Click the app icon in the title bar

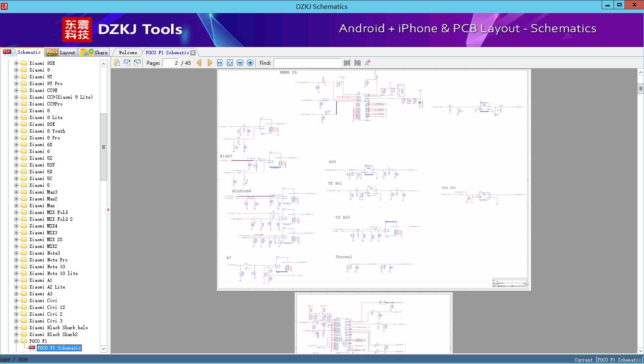pyautogui.click(x=4, y=6)
